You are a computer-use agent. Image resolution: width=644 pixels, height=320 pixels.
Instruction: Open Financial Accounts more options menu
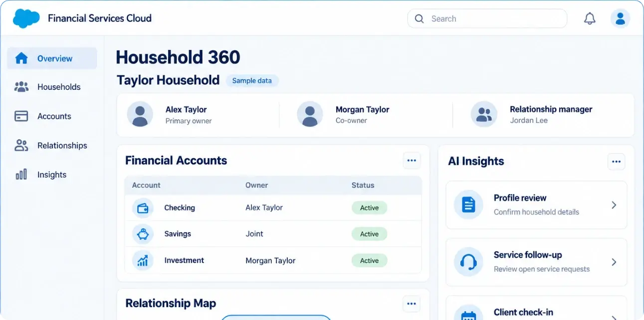[412, 160]
